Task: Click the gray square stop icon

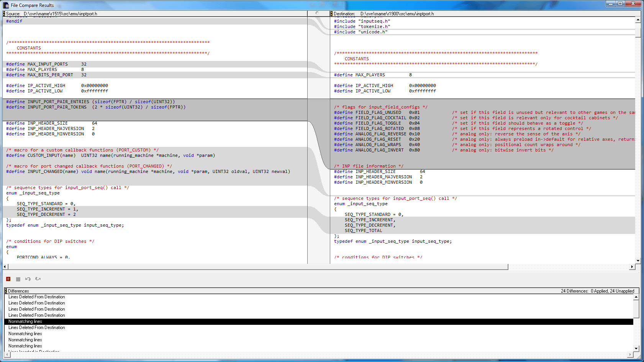Action: (18, 279)
